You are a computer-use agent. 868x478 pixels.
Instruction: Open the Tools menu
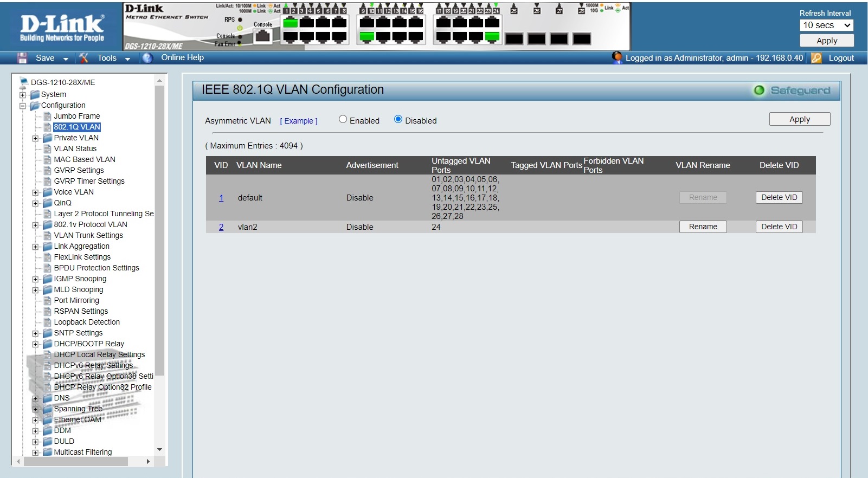[107, 58]
